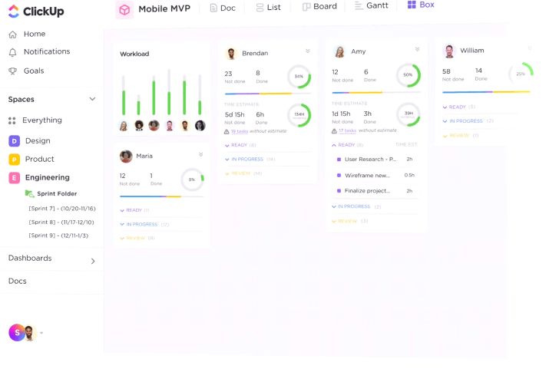Collapse the Spaces section chevron
Viewport: 549px width, 392px height.
[92, 99]
